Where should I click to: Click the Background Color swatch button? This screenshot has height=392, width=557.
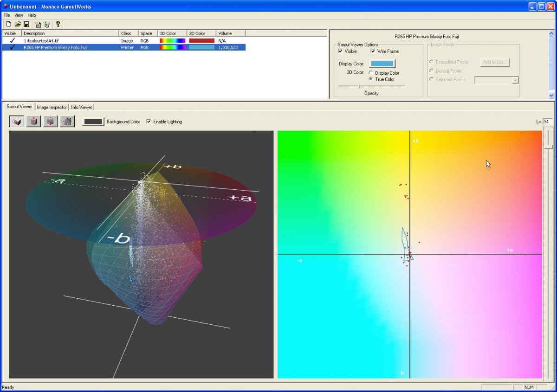(x=93, y=122)
